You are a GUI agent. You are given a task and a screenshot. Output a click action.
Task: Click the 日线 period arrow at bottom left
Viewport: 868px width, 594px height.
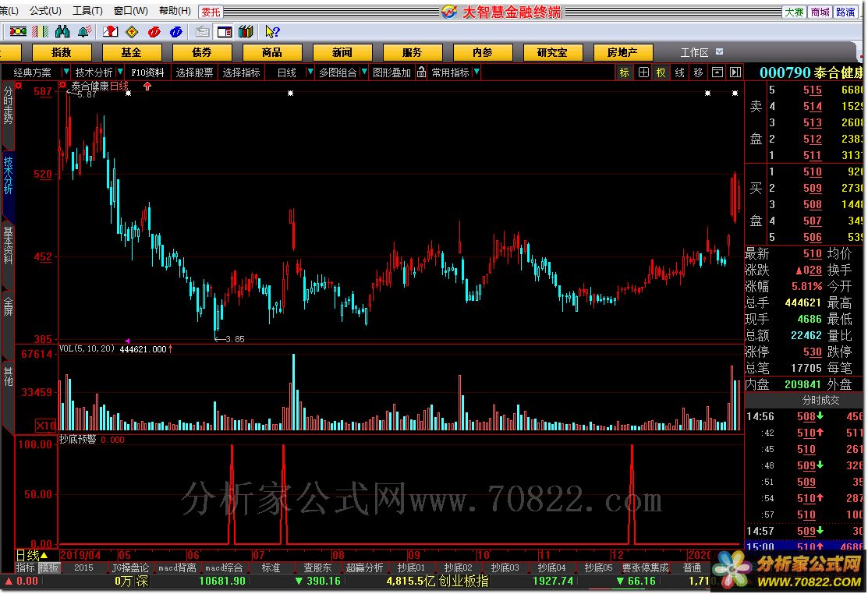[x=44, y=555]
